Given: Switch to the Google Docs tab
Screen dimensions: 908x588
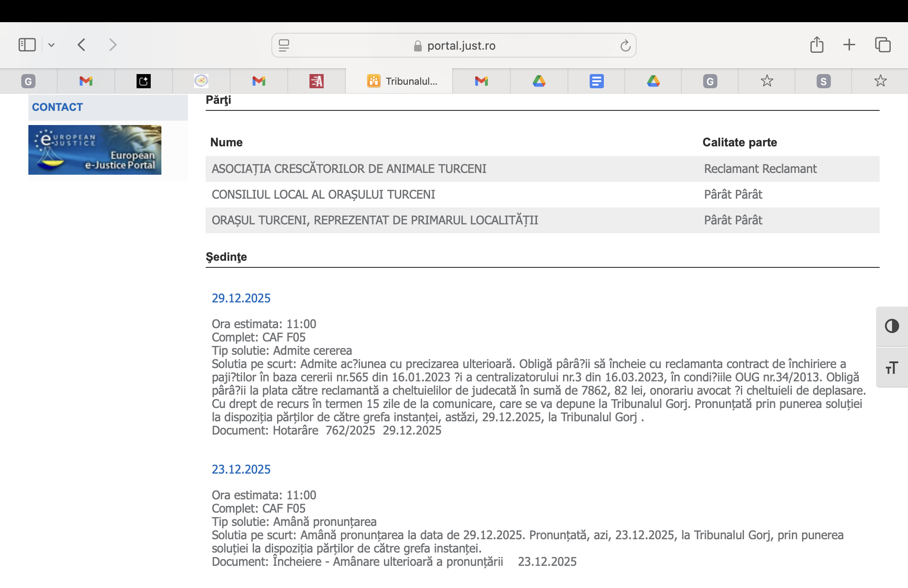Looking at the screenshot, I should coord(596,81).
